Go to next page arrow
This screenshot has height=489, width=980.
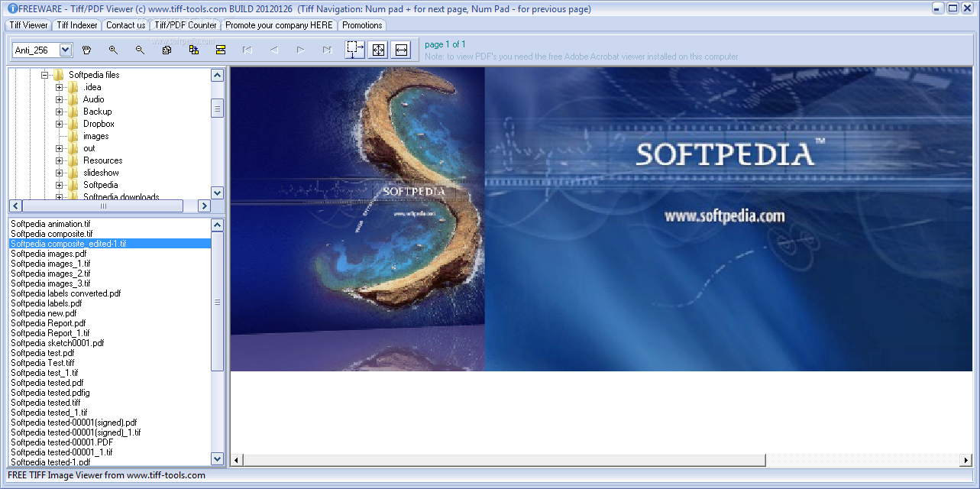[x=300, y=50]
